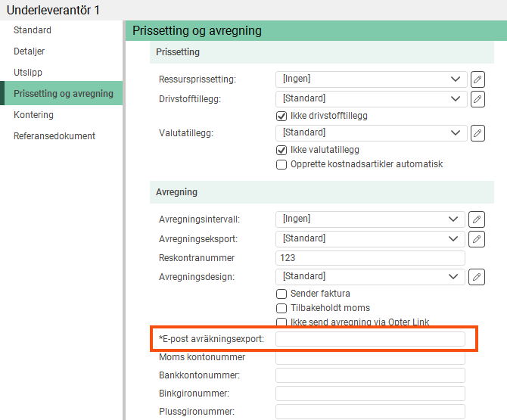
Task: Click the E-post avräkningsexport field
Action: (x=370, y=339)
